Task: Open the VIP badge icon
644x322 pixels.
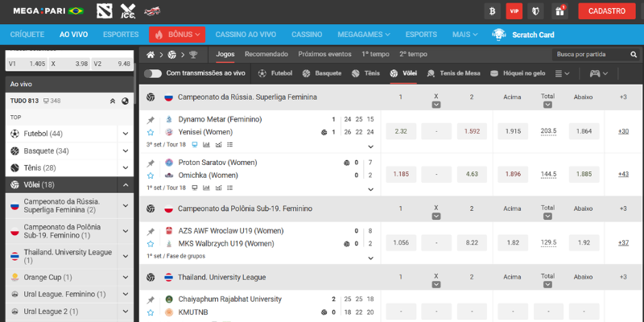Action: (x=513, y=11)
